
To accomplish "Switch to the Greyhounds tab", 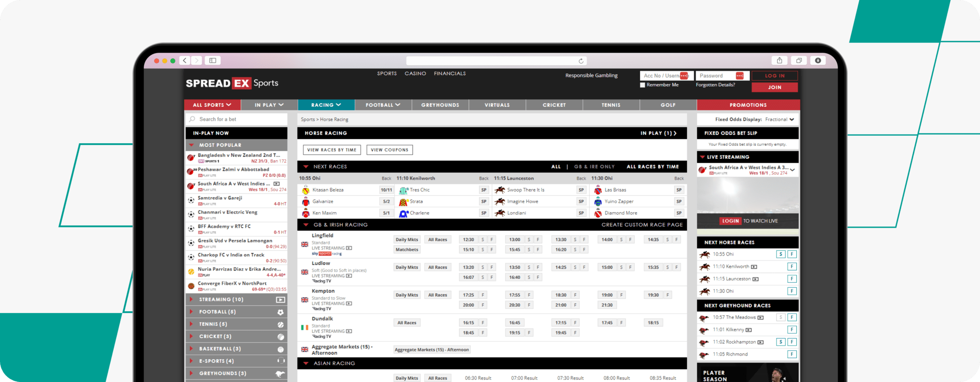I will tap(440, 105).
